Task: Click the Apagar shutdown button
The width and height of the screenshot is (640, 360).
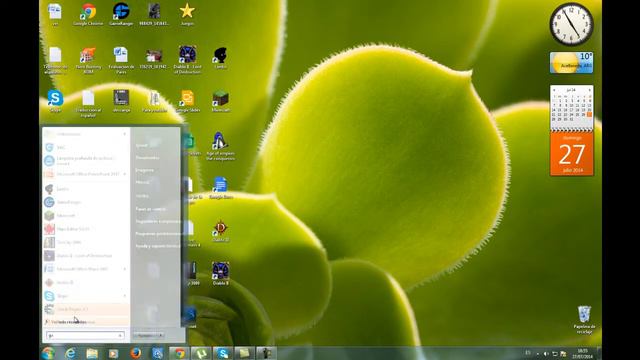Action: point(145,335)
